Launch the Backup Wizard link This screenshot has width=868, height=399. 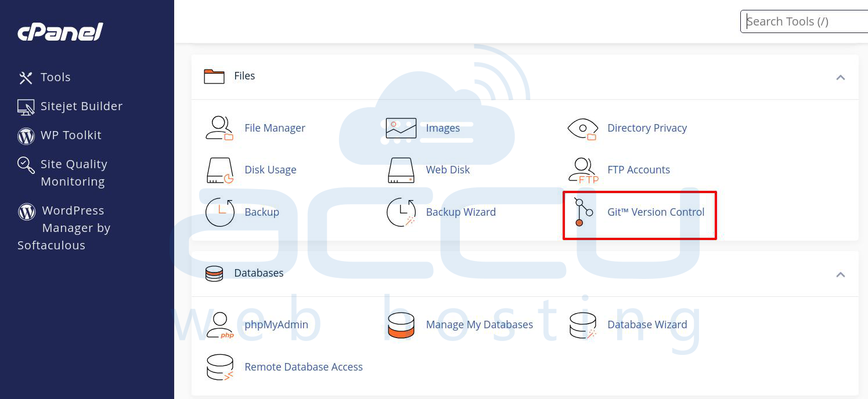[x=461, y=212]
